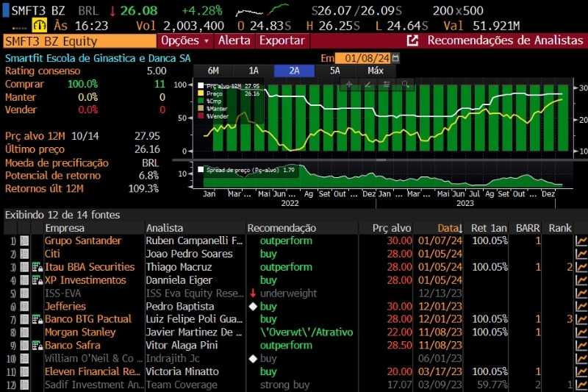Click the locked spreadsheet icon beside Banco BTG Pactual
The width and height of the screenshot is (588, 392).
coord(37,319)
